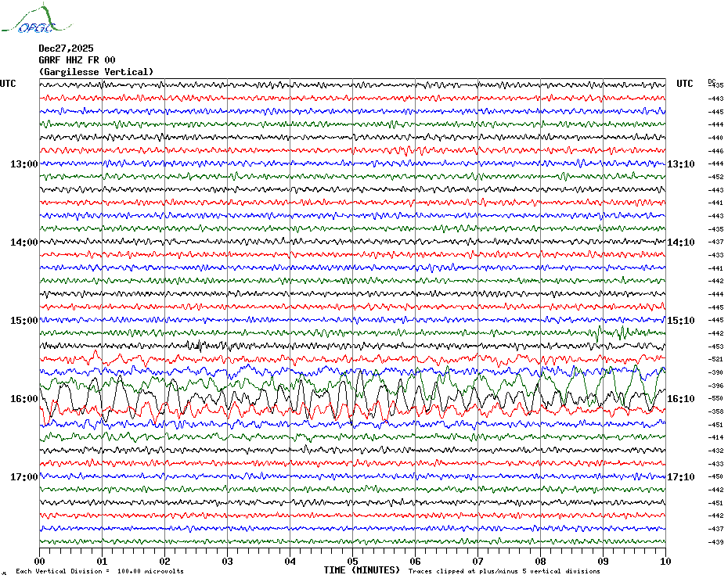Click the 16:00 label on left axis
The image size is (728, 582).
tap(24, 399)
